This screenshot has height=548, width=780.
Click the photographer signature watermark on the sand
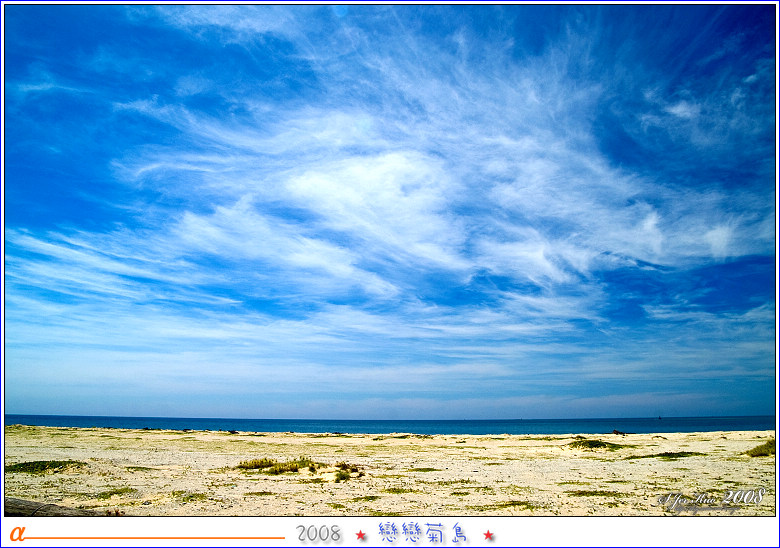[711, 499]
